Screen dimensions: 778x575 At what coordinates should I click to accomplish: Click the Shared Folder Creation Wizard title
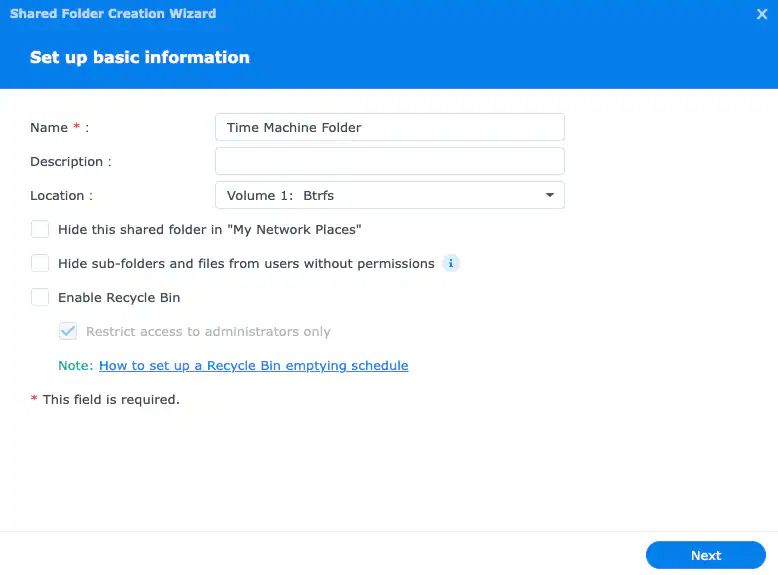point(112,14)
